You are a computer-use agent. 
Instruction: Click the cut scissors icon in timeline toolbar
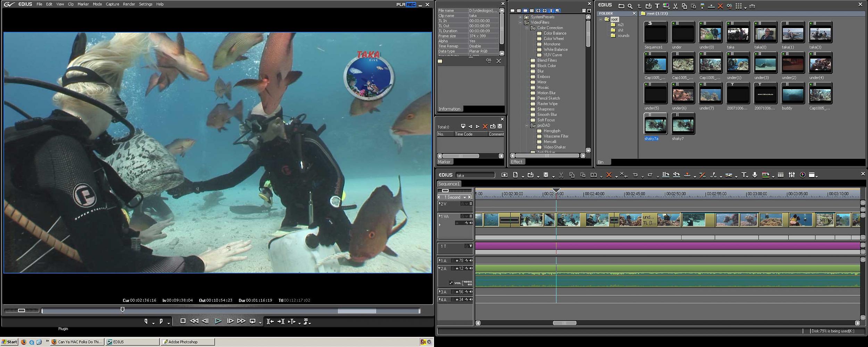click(561, 175)
